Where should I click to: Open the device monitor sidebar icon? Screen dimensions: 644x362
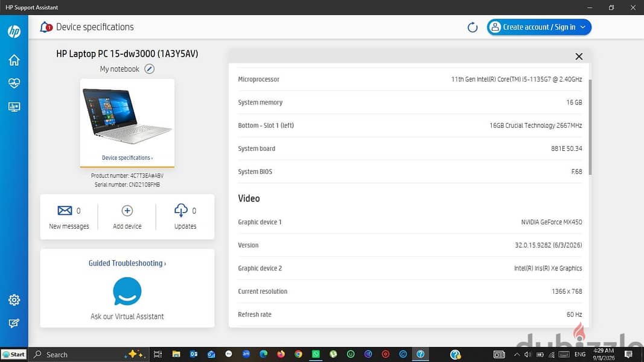(14, 107)
